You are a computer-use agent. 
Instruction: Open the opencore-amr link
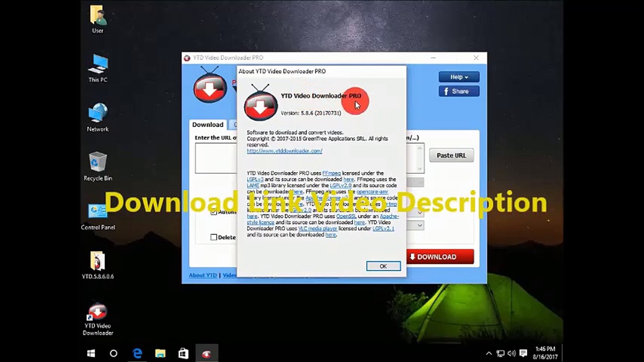point(372,192)
